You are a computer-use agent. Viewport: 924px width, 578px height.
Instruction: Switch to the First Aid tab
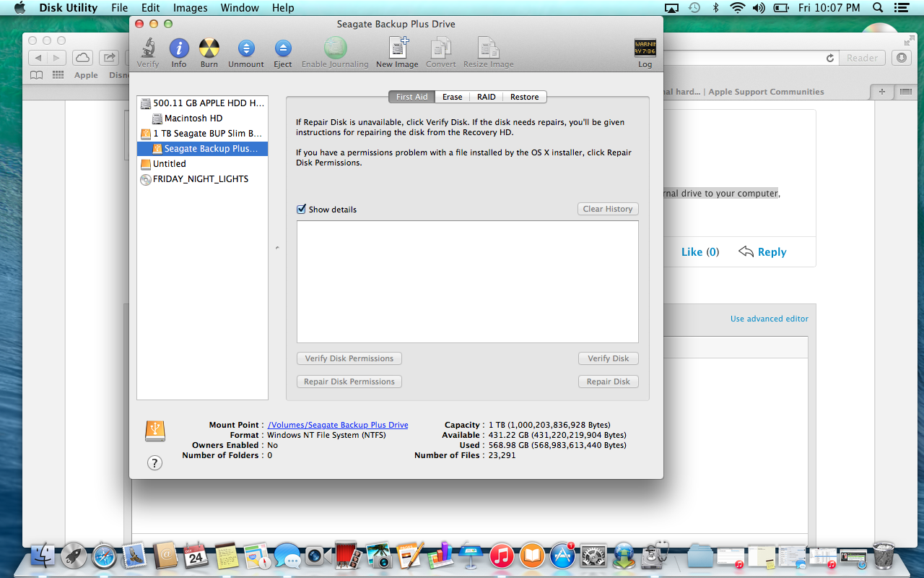(x=411, y=97)
